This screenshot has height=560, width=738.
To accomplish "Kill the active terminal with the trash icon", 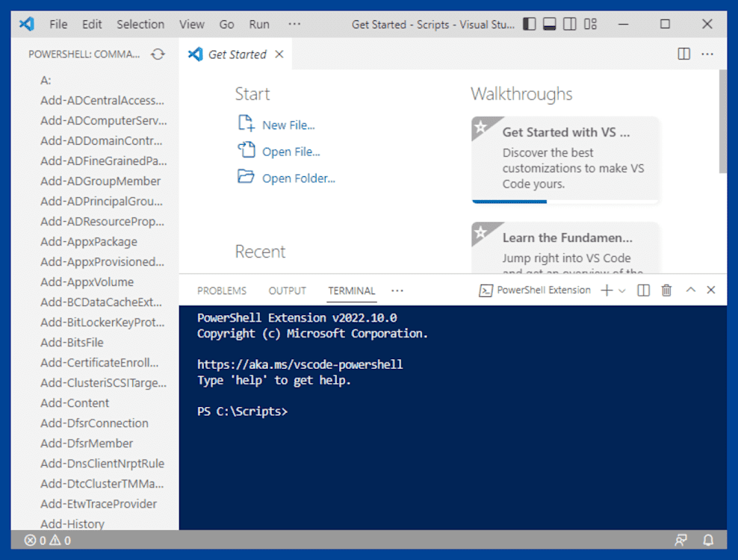I will (666, 290).
